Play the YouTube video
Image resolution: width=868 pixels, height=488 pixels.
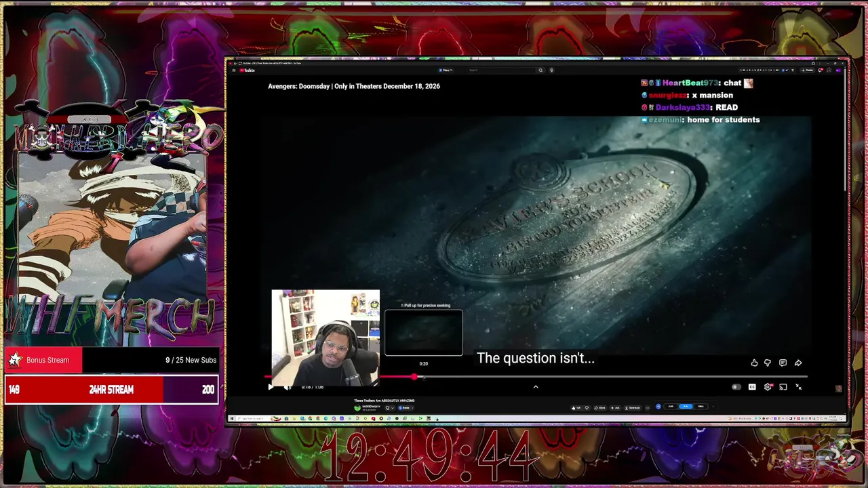click(271, 387)
